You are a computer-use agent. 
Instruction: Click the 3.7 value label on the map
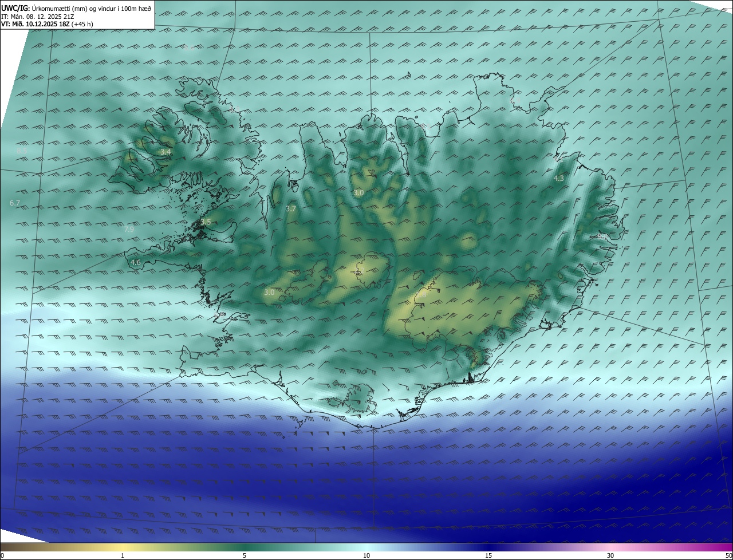pos(290,208)
